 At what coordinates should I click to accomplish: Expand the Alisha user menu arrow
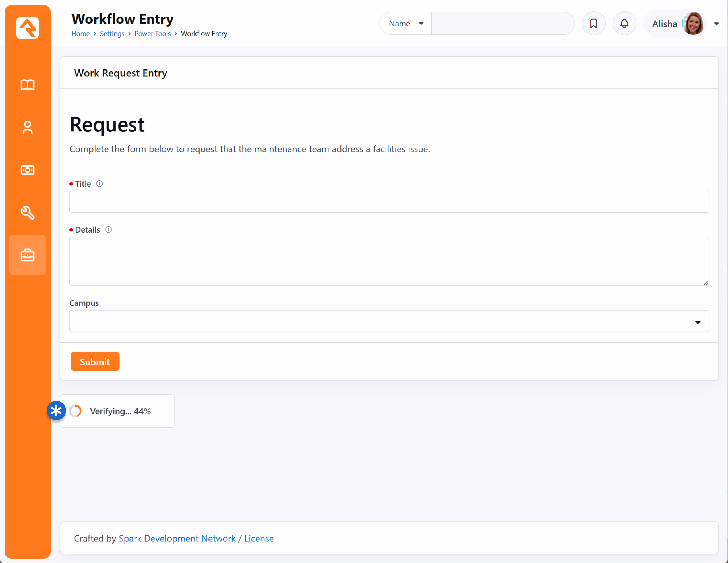(716, 24)
